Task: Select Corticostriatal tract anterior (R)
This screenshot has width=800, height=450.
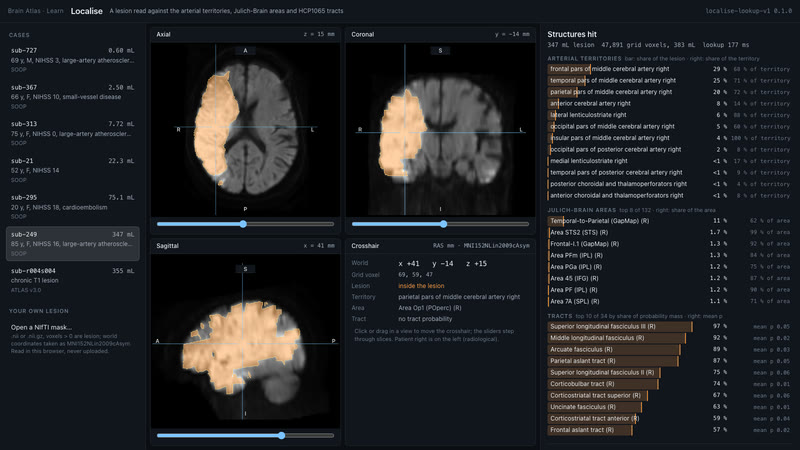Action: (x=668, y=418)
